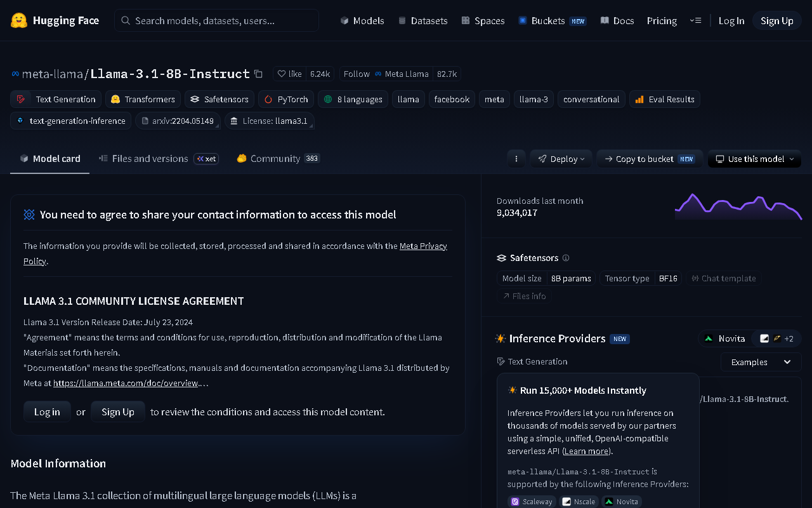
Task: Expand the Examples combo box
Action: click(761, 362)
